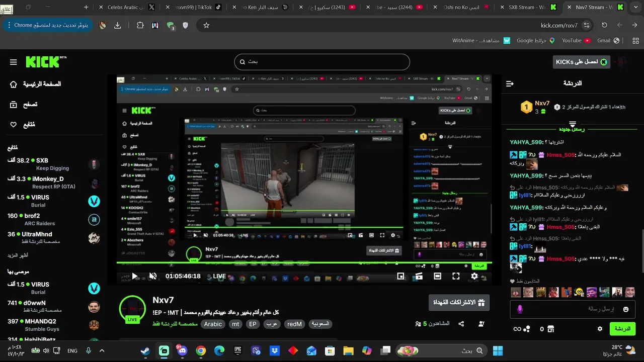Image resolution: width=644 pixels, height=362 pixels.
Task: Open brof2 ARC Raiders channel
Action: tap(53, 219)
